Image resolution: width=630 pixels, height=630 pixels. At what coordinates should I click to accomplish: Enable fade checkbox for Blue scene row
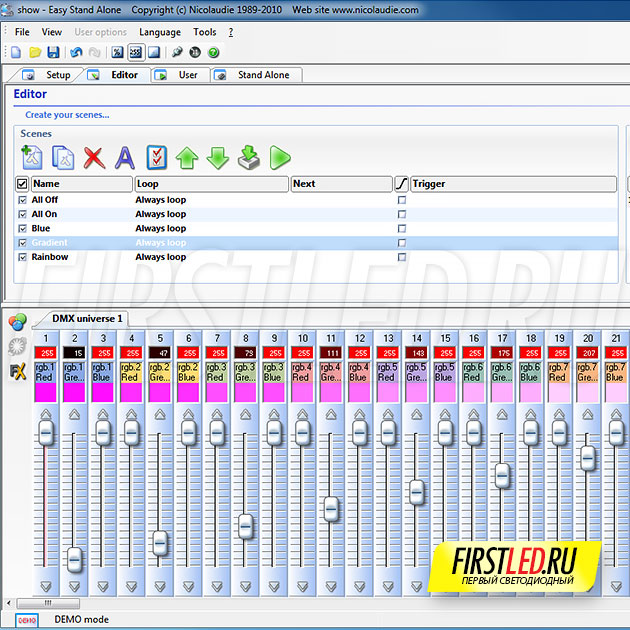point(402,229)
